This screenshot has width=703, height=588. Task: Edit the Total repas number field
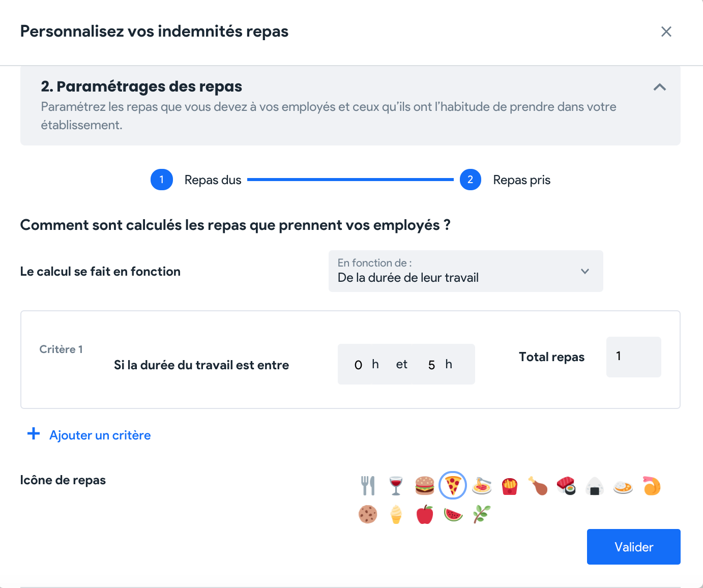tap(634, 357)
